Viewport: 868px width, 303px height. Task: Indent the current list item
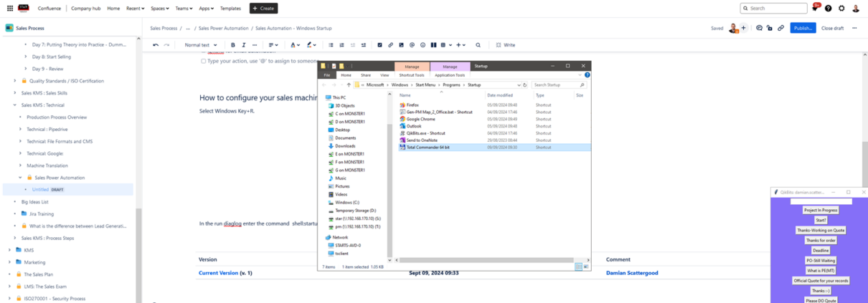(x=364, y=45)
